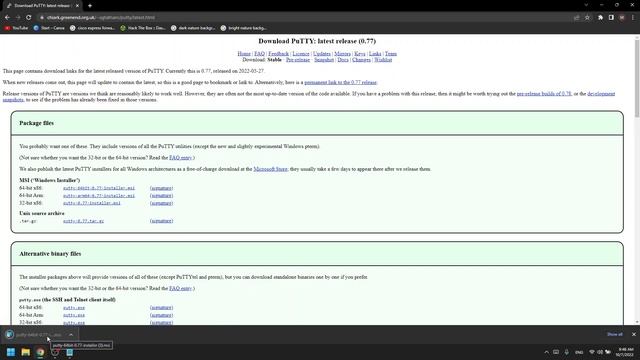Open File Explorer from the taskbar

(25, 352)
